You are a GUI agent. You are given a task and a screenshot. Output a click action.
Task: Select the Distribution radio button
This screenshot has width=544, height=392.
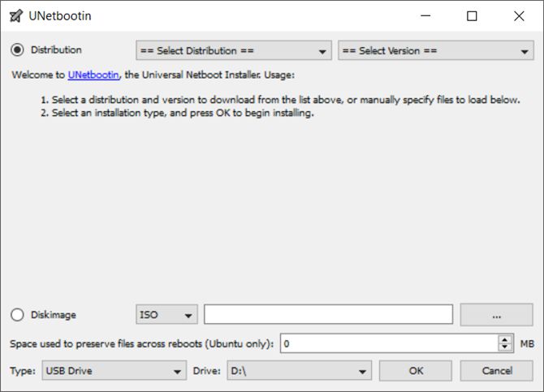[18, 50]
